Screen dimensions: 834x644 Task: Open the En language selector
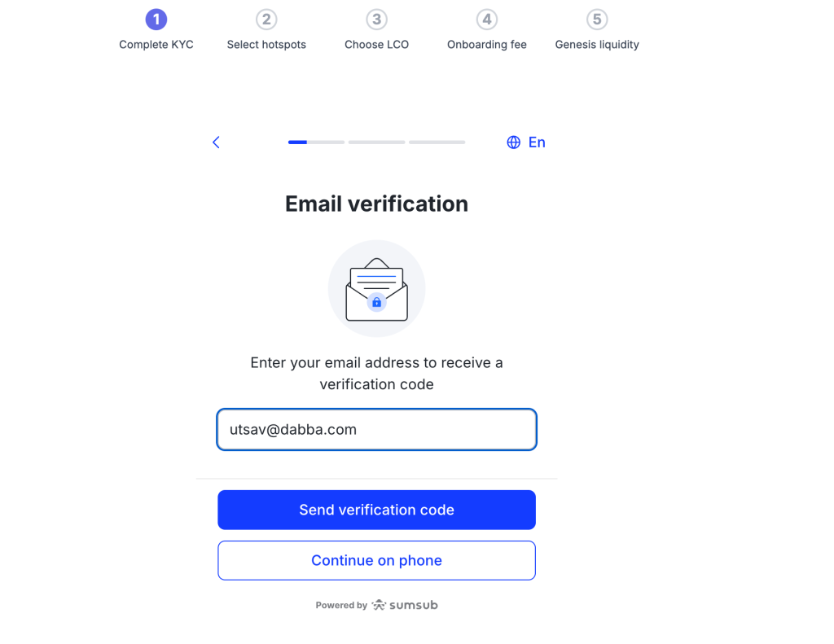click(x=537, y=142)
